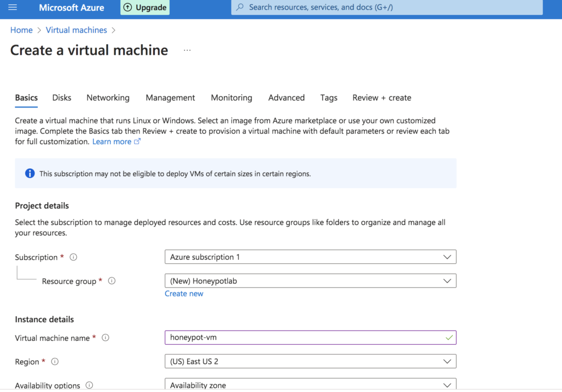Image resolution: width=562 pixels, height=392 pixels.
Task: Click the green checkmark in name field
Action: 449,338
